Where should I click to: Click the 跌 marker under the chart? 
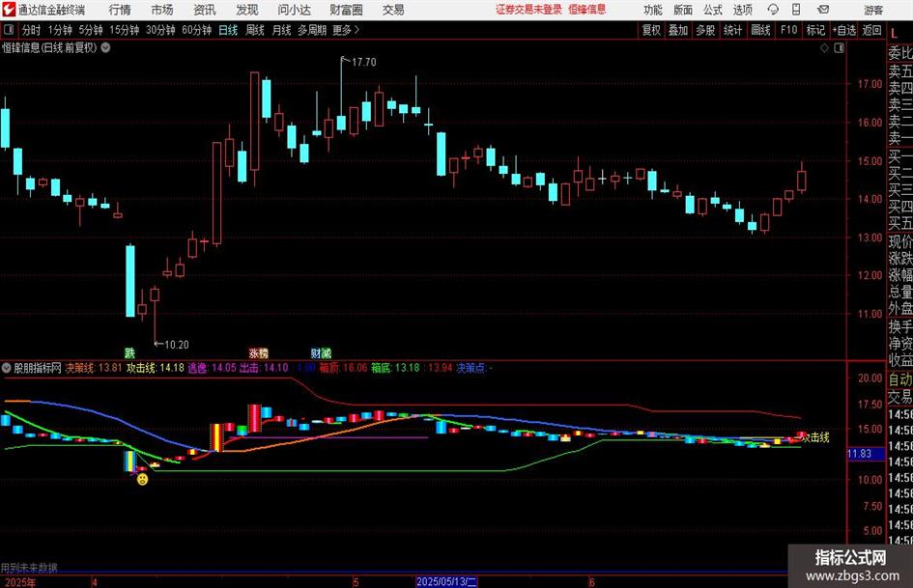pyautogui.click(x=129, y=352)
